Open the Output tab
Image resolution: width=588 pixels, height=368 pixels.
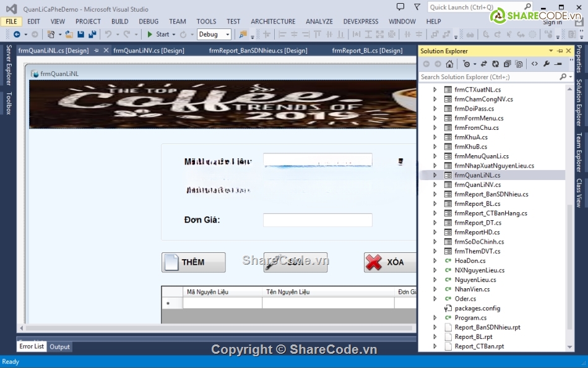pos(59,346)
